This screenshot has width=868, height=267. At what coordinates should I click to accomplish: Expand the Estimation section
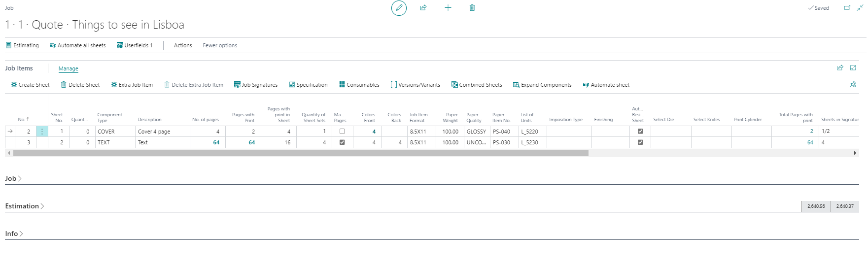(x=25, y=206)
